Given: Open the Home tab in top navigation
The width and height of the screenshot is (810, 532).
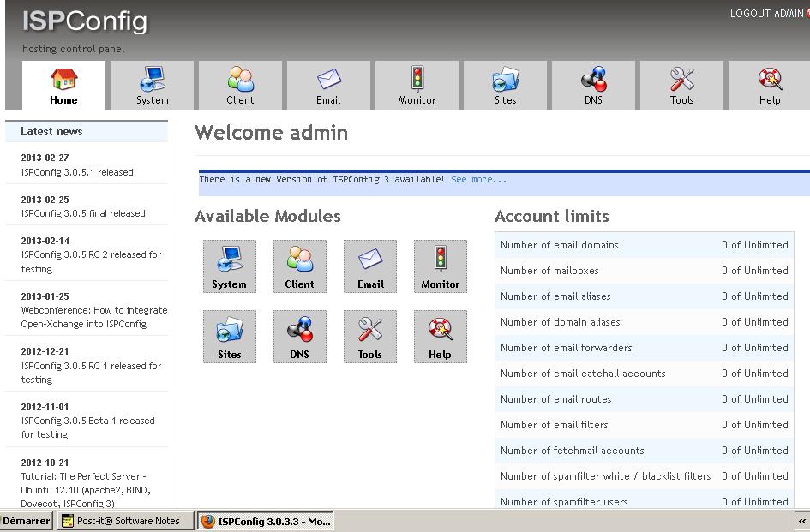Looking at the screenshot, I should (63, 85).
